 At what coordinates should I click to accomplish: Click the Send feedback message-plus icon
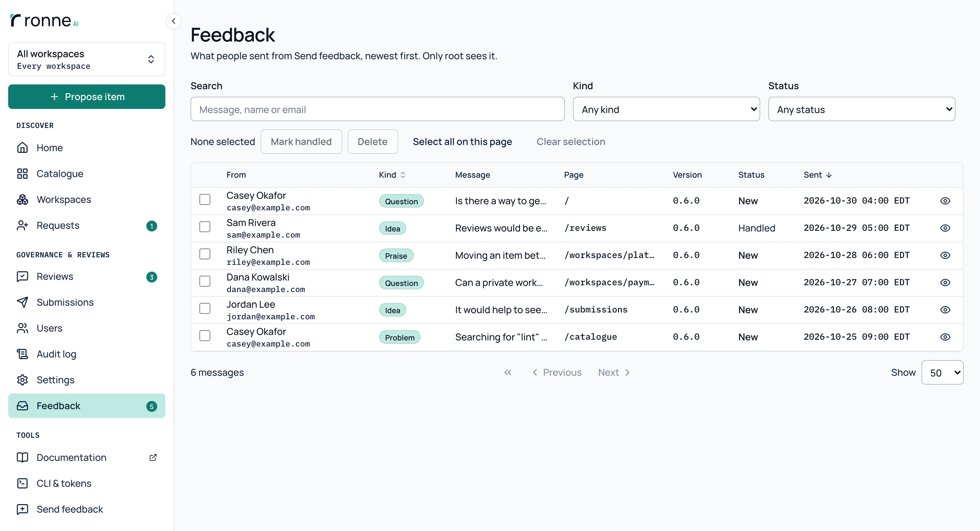click(x=22, y=509)
